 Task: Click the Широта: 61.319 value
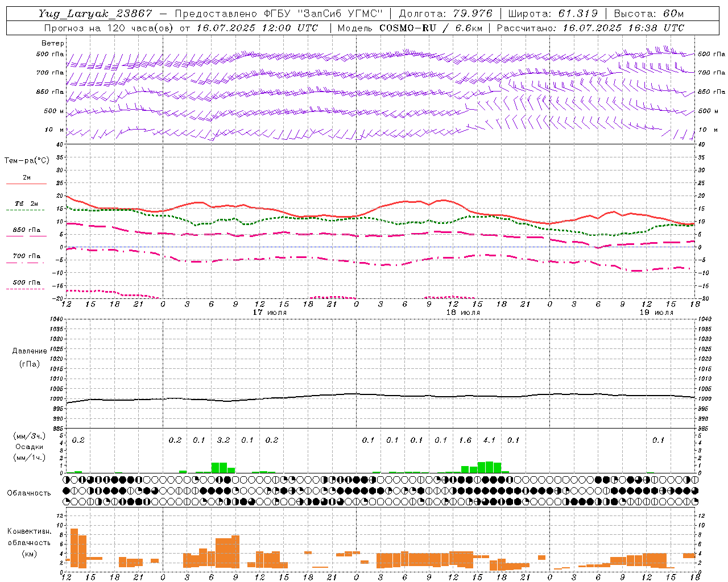click(x=553, y=14)
